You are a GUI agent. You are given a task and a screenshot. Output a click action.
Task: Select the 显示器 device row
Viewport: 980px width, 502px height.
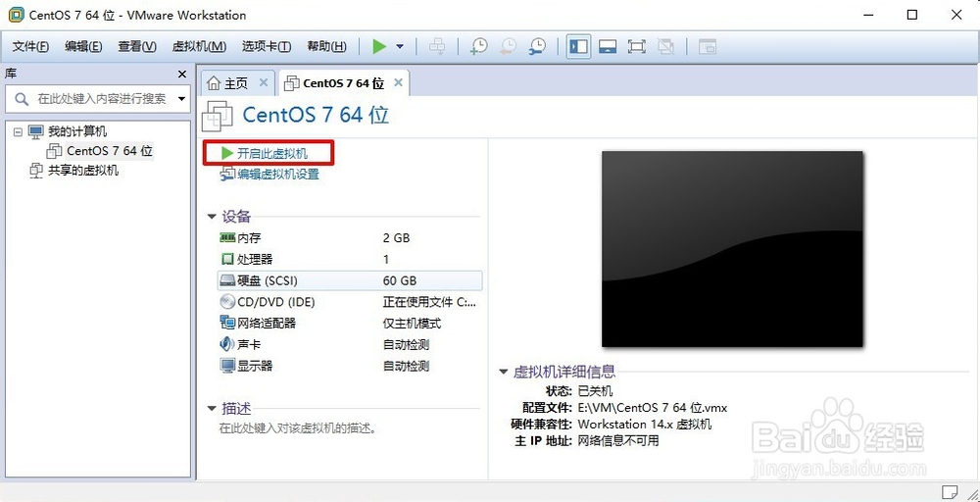tap(350, 366)
